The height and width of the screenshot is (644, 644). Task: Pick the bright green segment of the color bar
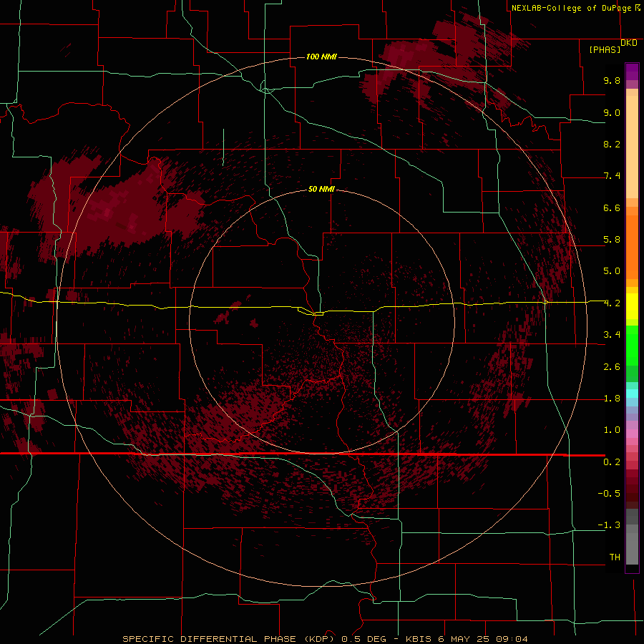point(632,345)
